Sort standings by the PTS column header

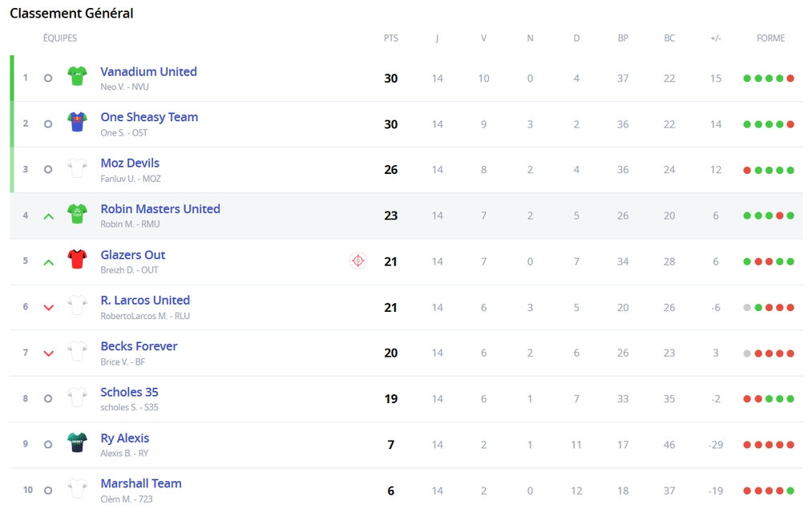point(391,38)
